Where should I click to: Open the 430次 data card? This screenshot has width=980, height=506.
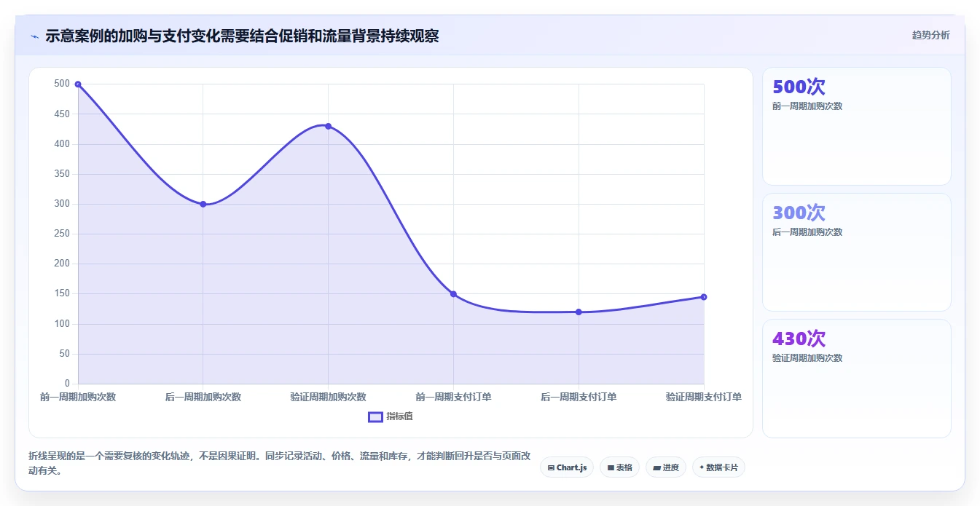pos(857,379)
